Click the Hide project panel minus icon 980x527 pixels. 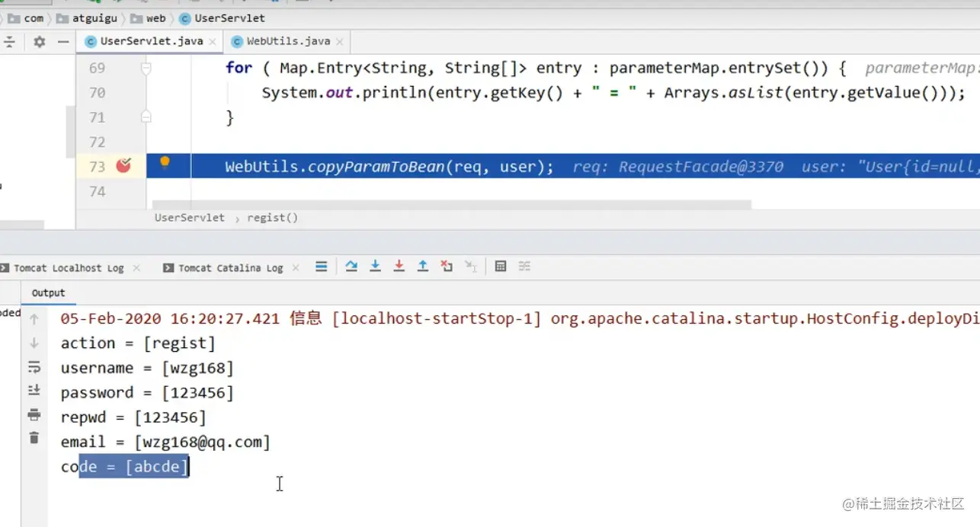63,42
